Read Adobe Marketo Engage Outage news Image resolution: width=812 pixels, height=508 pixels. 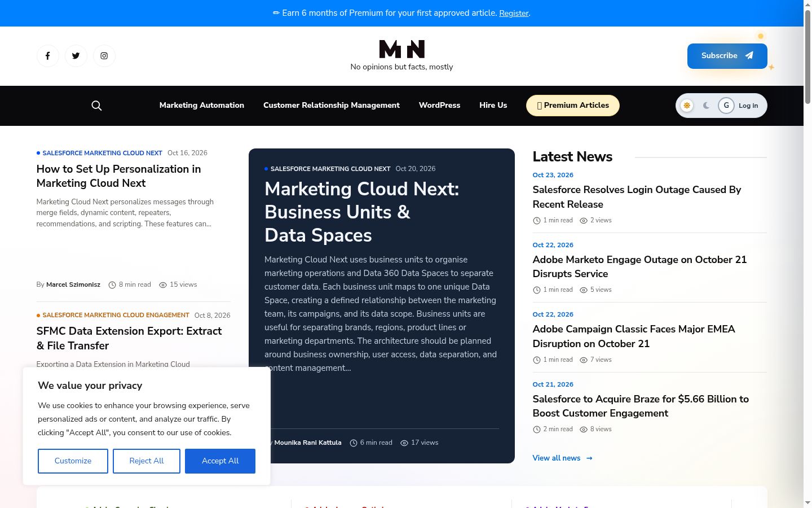tap(639, 266)
